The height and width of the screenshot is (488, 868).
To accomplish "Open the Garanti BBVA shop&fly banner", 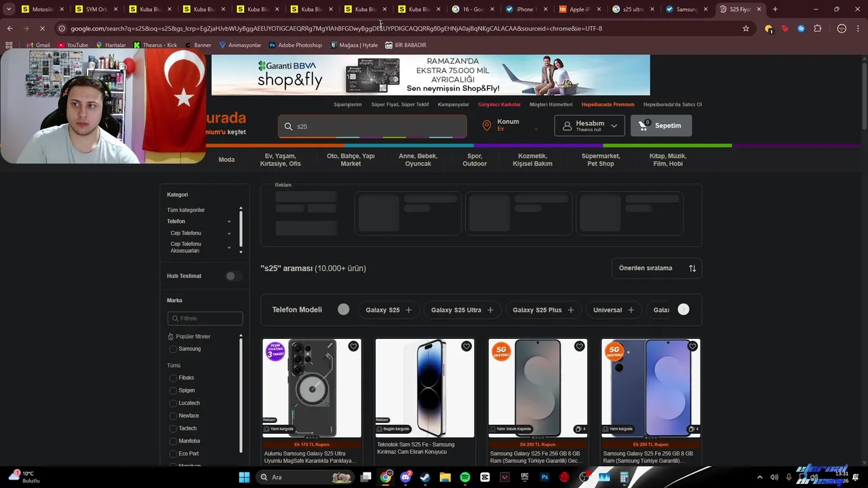I will tap(431, 75).
